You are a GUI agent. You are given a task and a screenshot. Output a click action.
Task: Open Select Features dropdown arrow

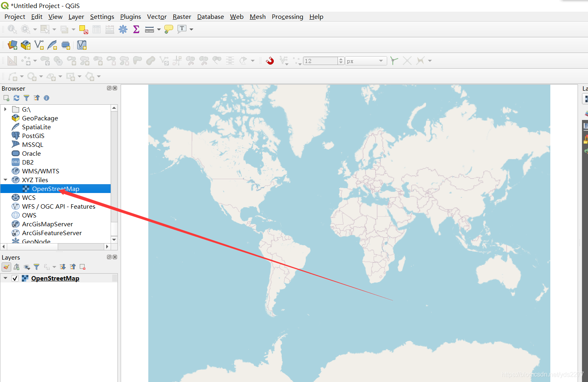(x=54, y=29)
